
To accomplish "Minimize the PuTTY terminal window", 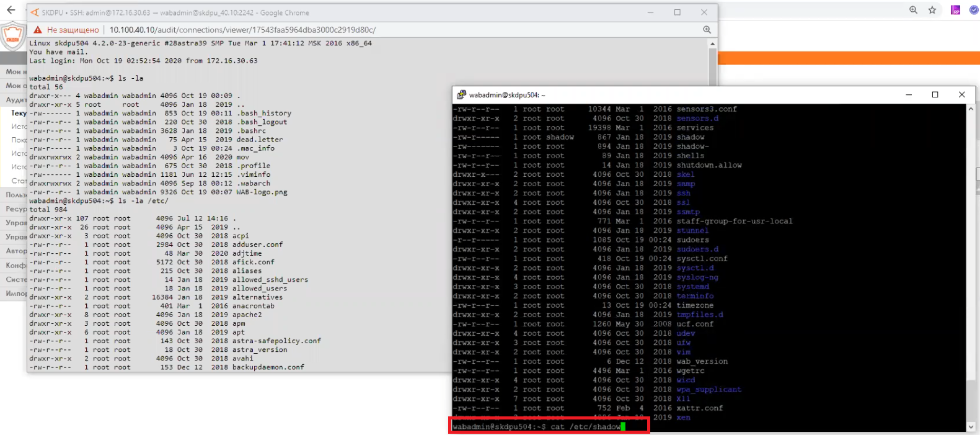I will pos(909,95).
